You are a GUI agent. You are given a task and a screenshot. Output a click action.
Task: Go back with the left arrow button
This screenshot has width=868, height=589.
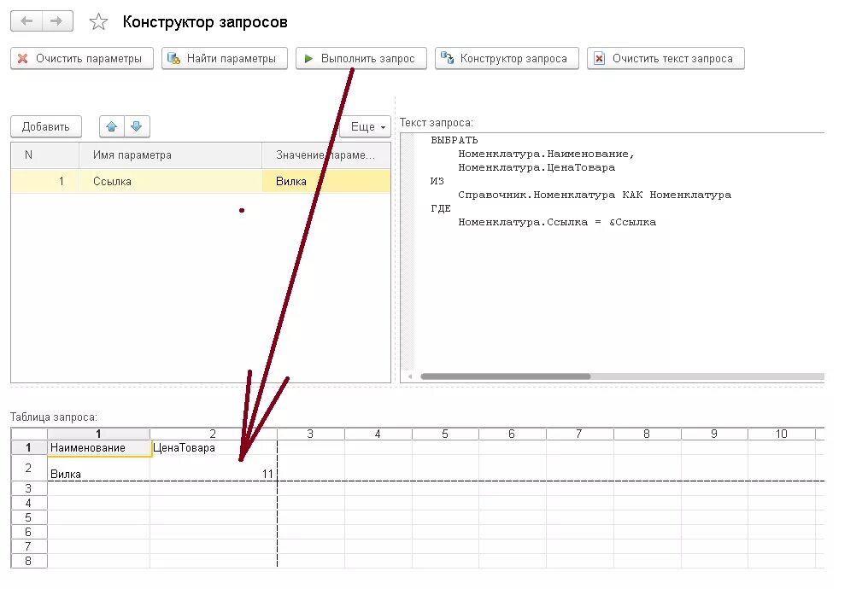pos(26,21)
